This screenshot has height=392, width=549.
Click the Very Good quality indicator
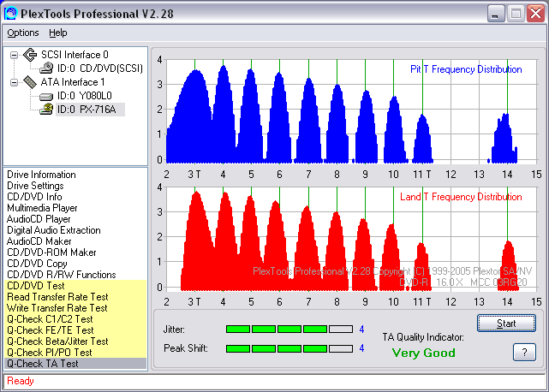[424, 353]
